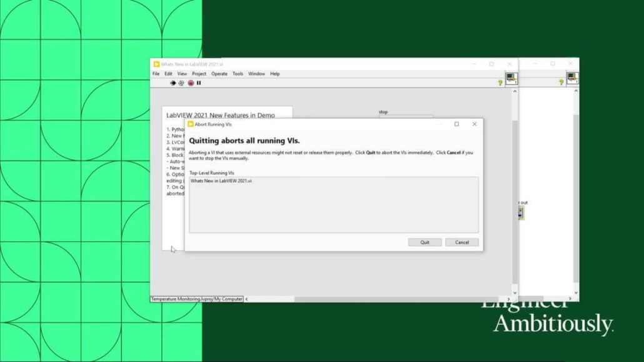Click the help question mark in background window
The image size is (644, 362).
561,82
